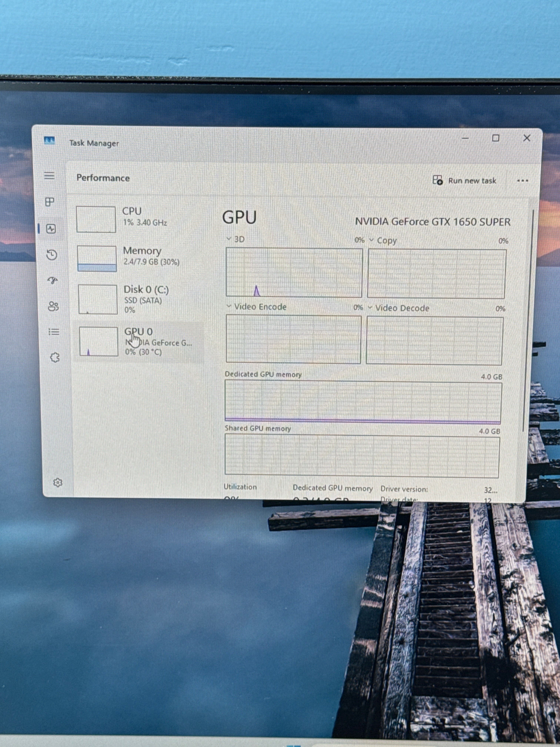Viewport: 560px width, 747px height.
Task: Click the 0% (30 °C) GPU value
Action: coord(143,352)
